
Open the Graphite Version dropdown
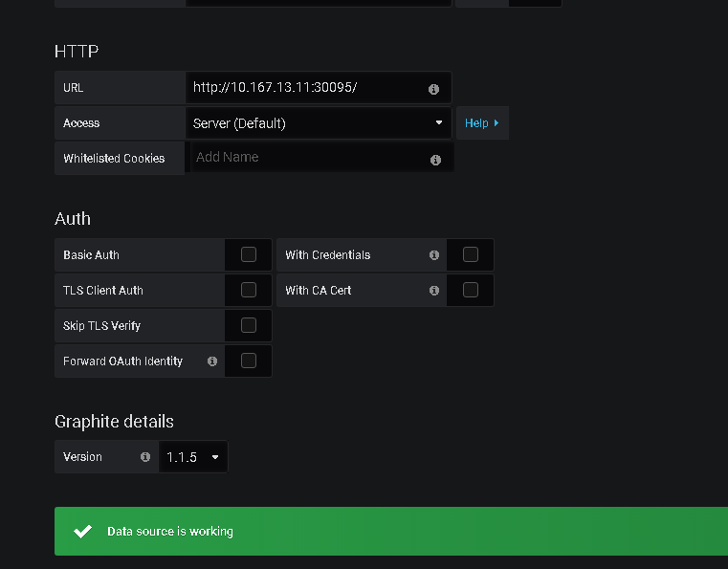(193, 457)
